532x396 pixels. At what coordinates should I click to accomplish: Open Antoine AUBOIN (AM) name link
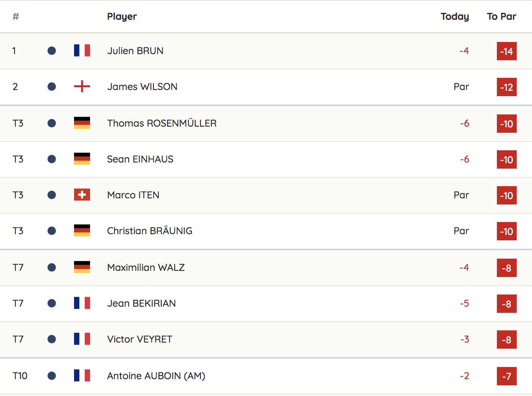[x=156, y=376]
